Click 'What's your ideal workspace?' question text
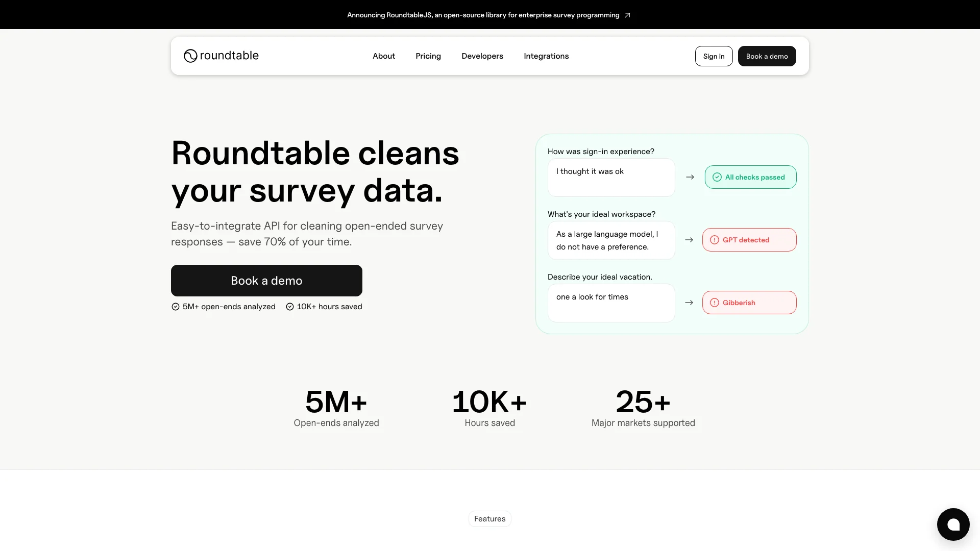The width and height of the screenshot is (980, 551). tap(601, 214)
